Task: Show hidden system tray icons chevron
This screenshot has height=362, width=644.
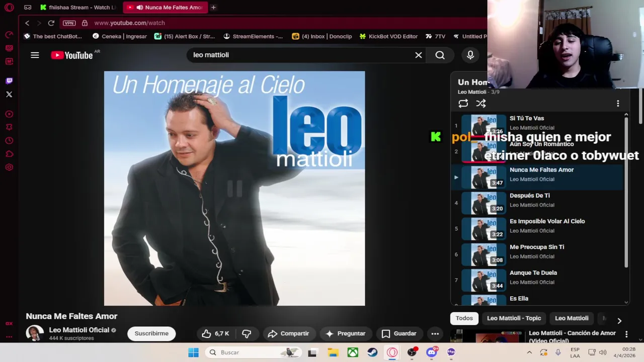Action: (x=529, y=352)
